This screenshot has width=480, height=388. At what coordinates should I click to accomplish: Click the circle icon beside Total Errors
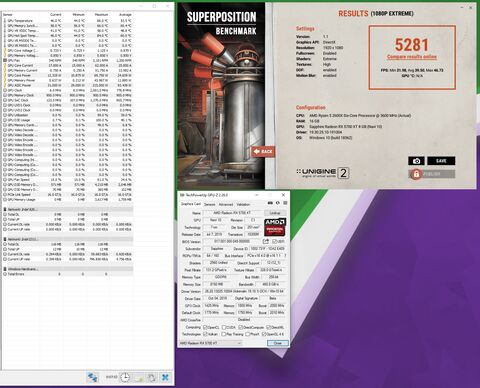tap(5, 274)
